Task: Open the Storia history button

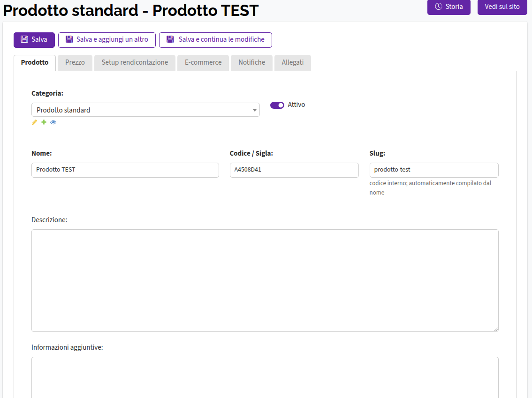Action: pos(449,7)
